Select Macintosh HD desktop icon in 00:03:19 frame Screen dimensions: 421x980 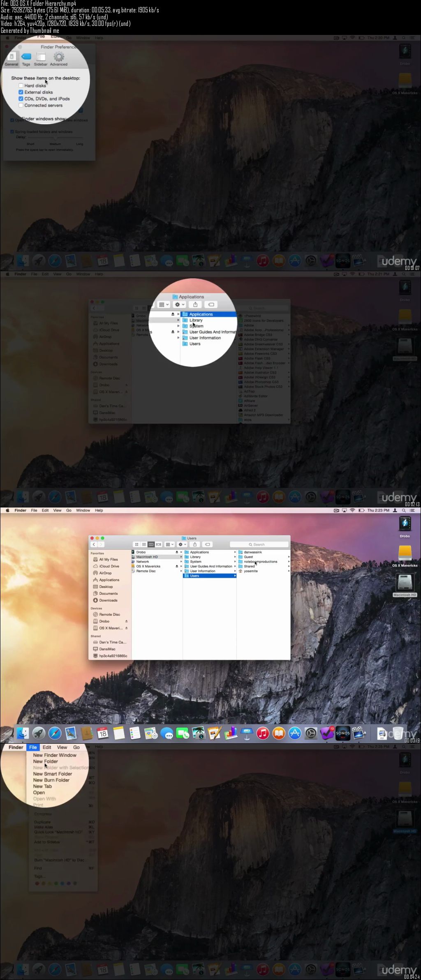[405, 585]
